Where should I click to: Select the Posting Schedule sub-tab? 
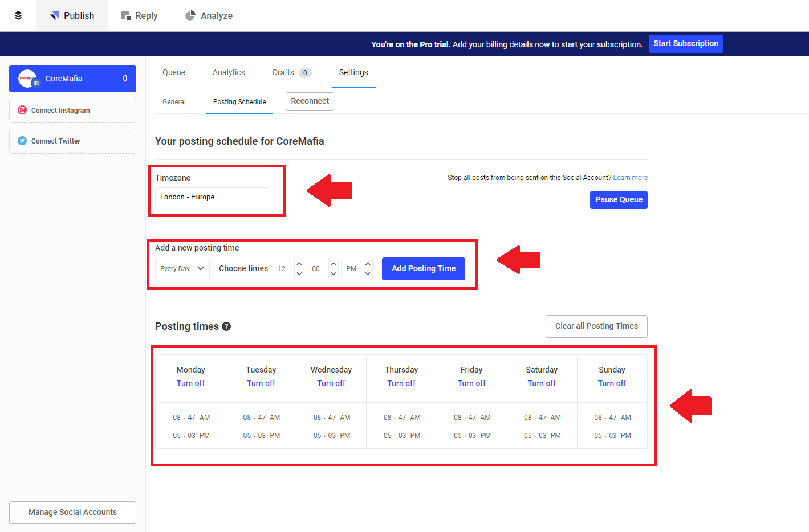click(x=239, y=102)
